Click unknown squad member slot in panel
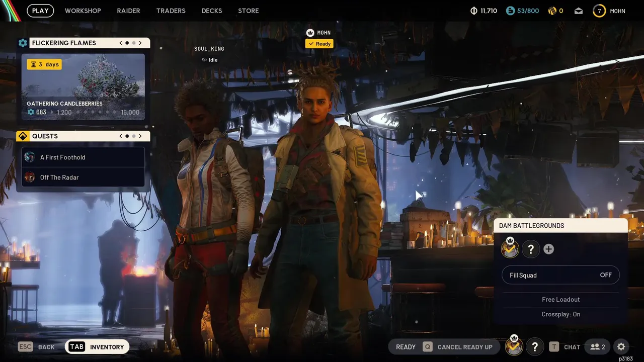 coord(531,249)
